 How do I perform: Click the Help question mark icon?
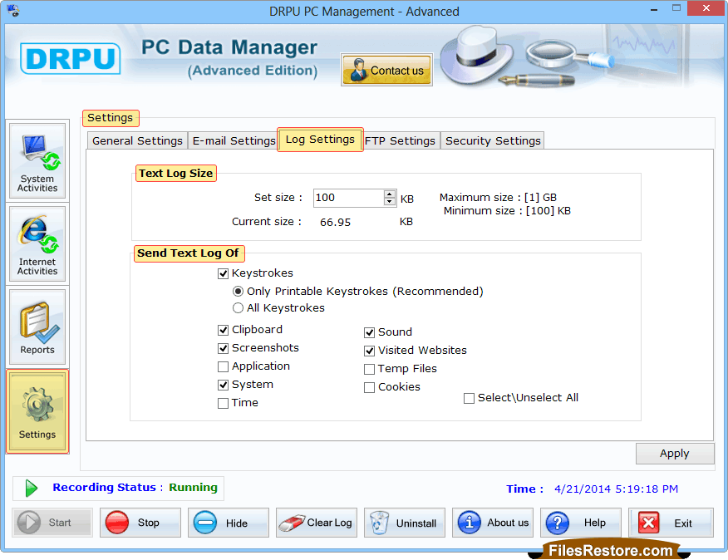point(558,523)
